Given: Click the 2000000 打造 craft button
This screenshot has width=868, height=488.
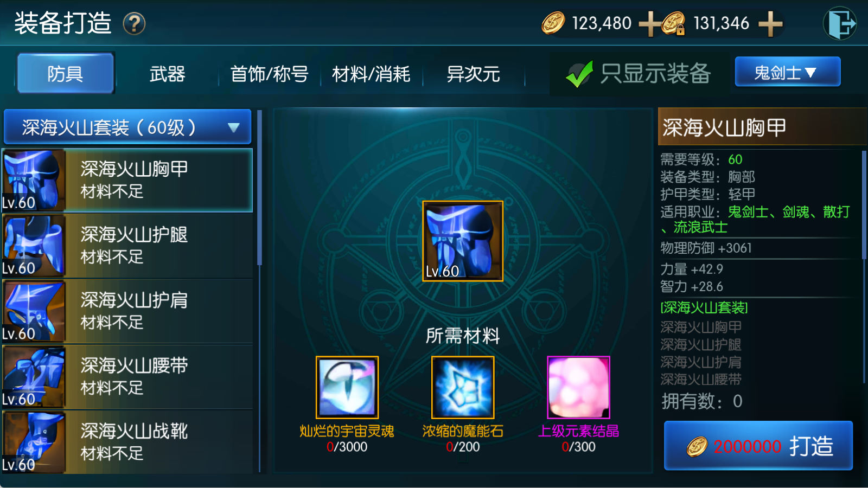Looking at the screenshot, I should 758,446.
